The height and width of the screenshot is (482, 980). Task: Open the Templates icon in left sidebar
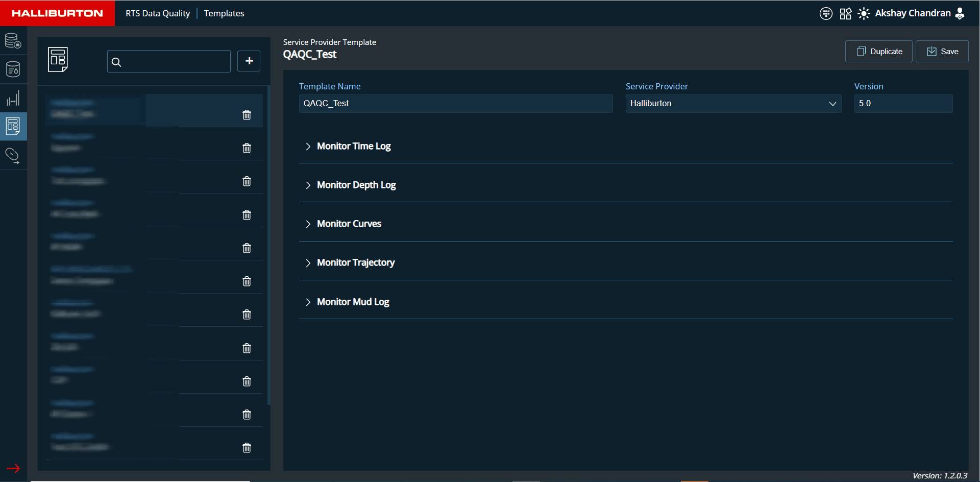click(13, 126)
